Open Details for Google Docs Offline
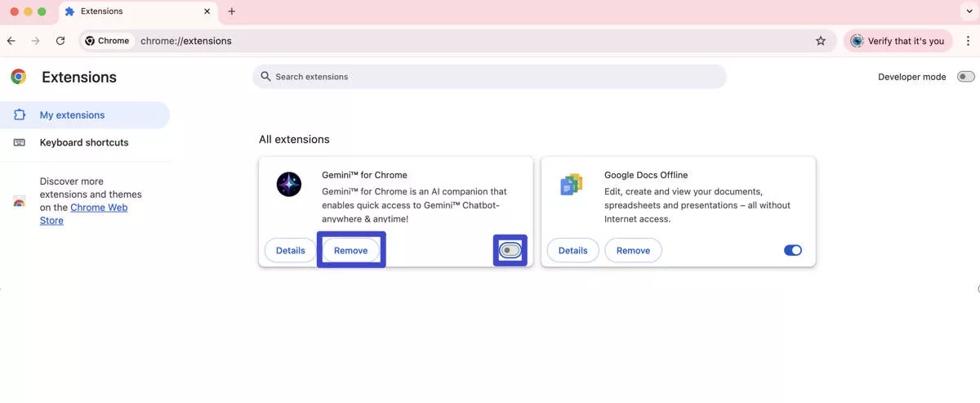This screenshot has height=403, width=980. click(x=572, y=251)
